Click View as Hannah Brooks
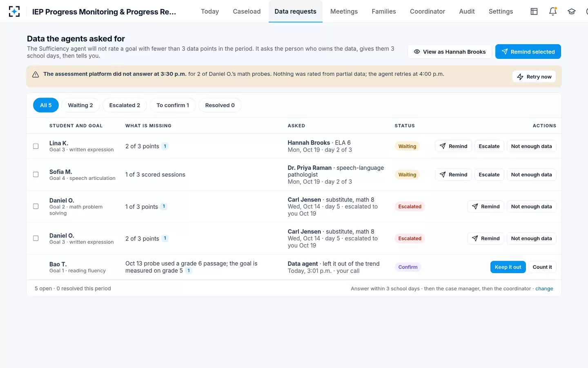 pos(450,52)
